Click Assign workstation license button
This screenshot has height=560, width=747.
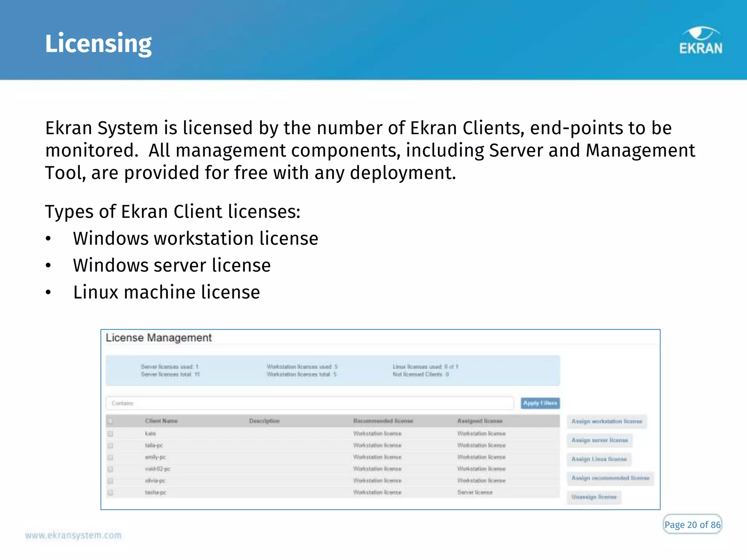(x=607, y=421)
